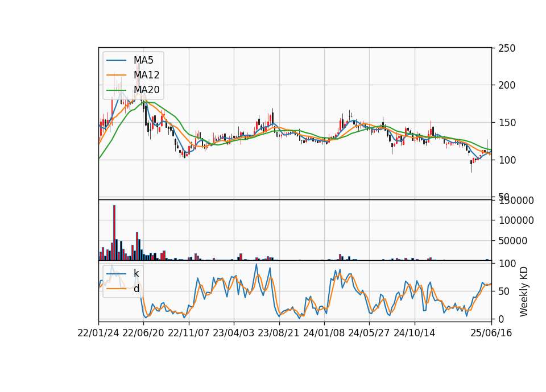Click the 150 price axis label
This screenshot has height=392, width=546.
[x=507, y=123]
